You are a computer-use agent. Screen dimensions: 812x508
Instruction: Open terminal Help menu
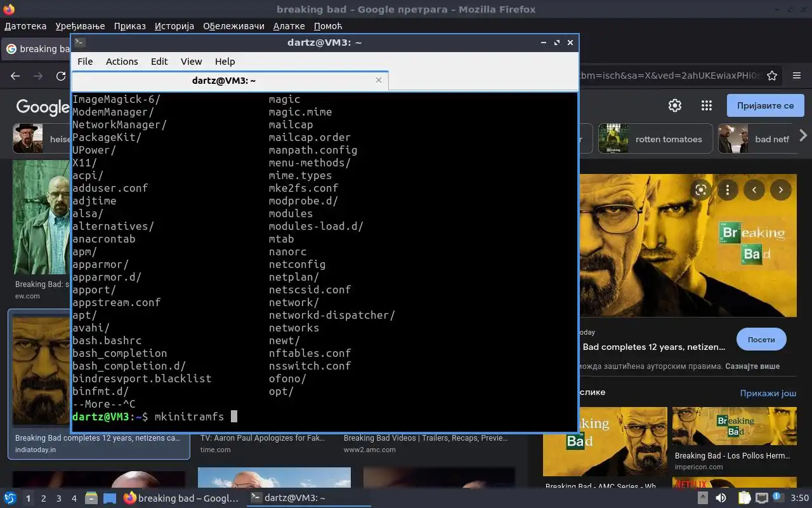click(x=225, y=62)
